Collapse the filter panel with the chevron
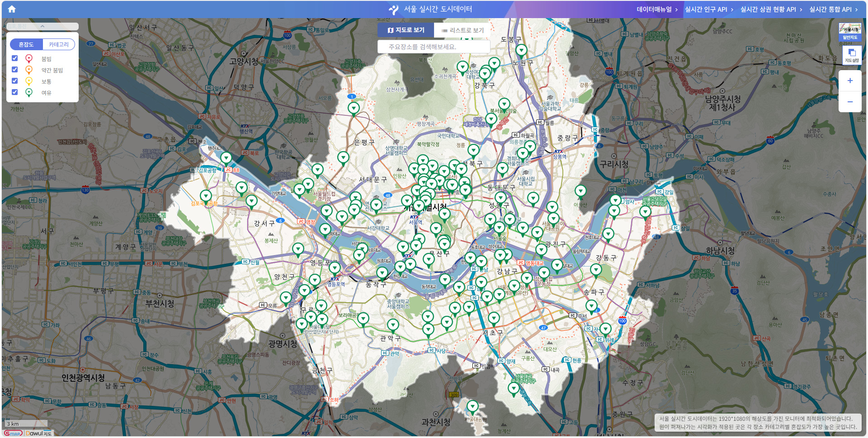 [x=42, y=26]
